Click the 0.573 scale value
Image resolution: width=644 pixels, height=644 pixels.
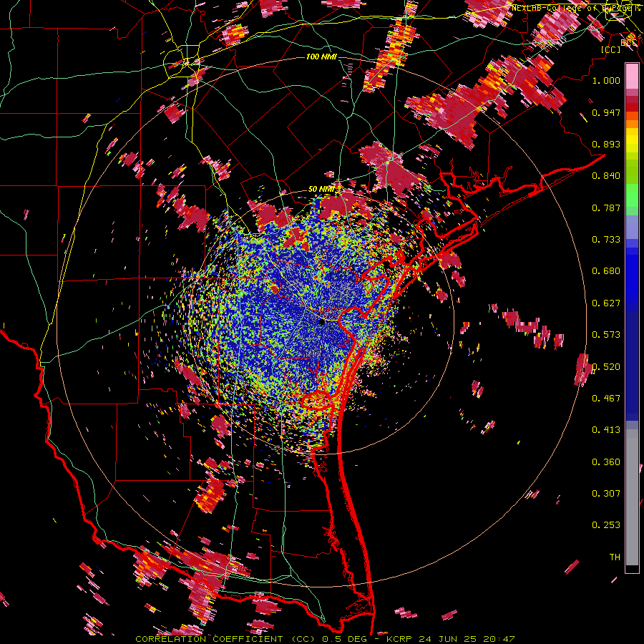coord(606,335)
